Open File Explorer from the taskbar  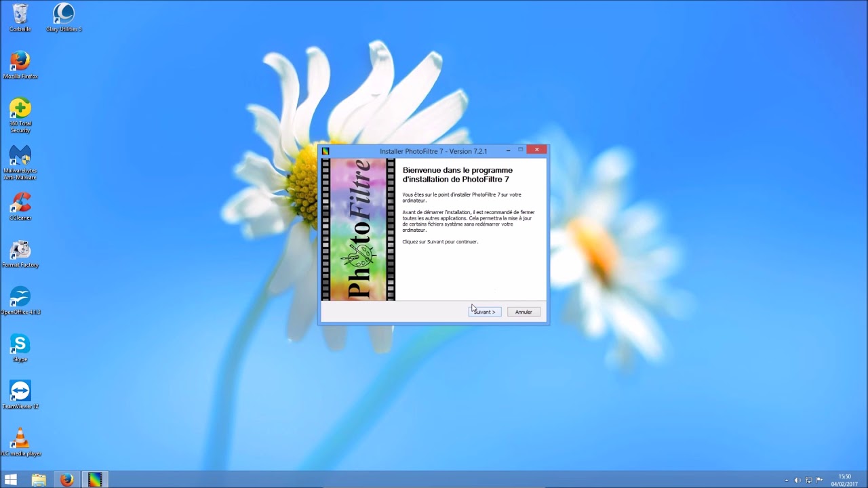tap(39, 480)
